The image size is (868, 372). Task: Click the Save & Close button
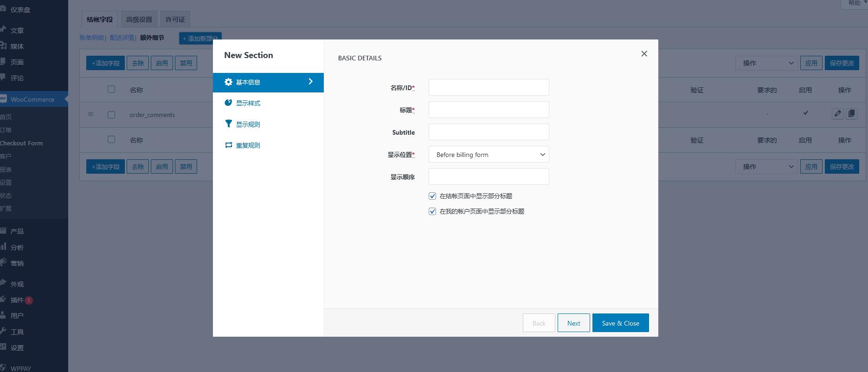click(620, 323)
